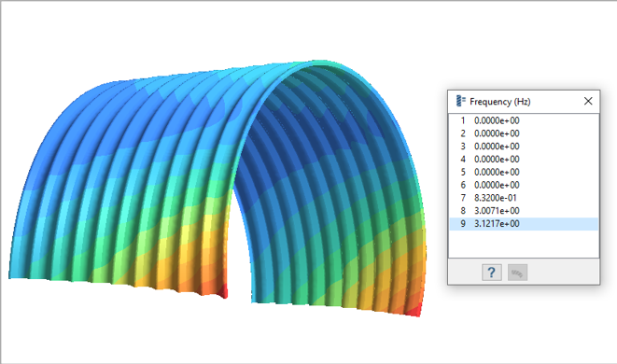Click the animate mode shape icon
617x364 pixels.
(x=517, y=273)
